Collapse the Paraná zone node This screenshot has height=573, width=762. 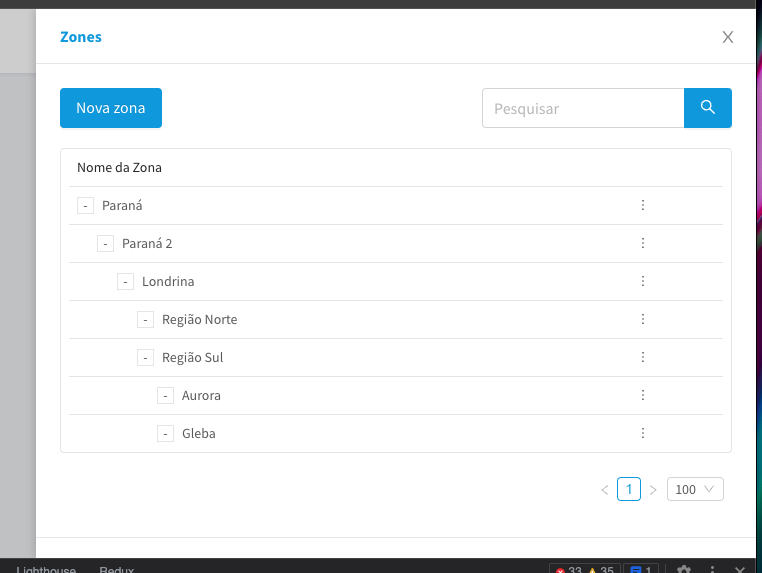click(x=85, y=206)
